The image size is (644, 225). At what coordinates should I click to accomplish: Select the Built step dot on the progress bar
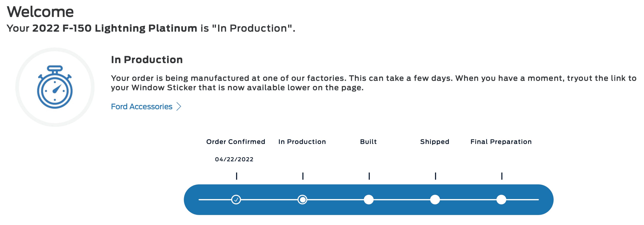[369, 199]
